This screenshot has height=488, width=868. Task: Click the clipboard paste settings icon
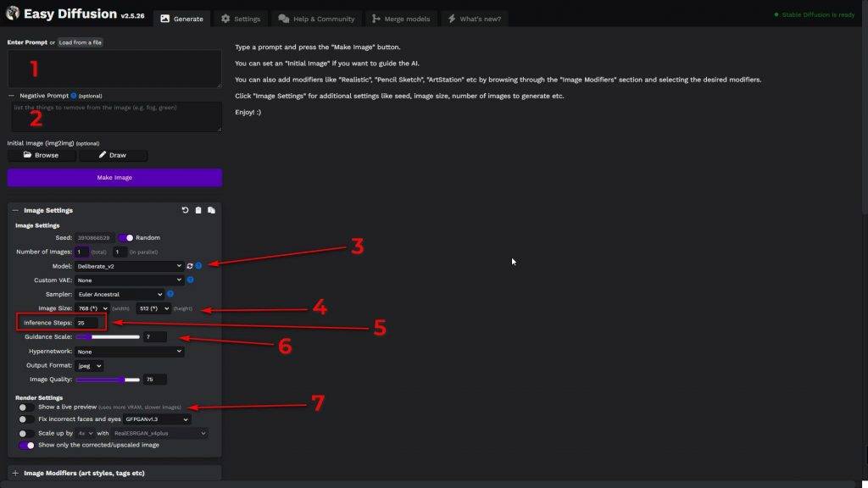(x=198, y=210)
